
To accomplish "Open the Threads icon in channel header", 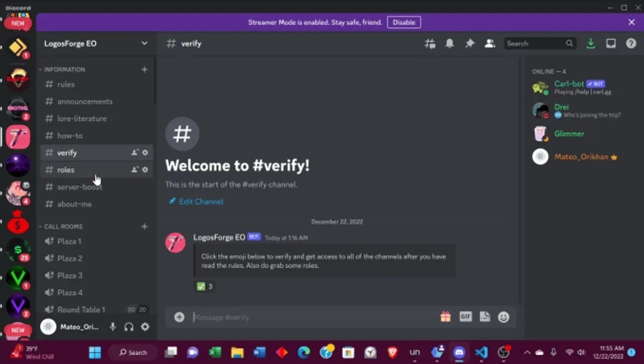I will (430, 43).
